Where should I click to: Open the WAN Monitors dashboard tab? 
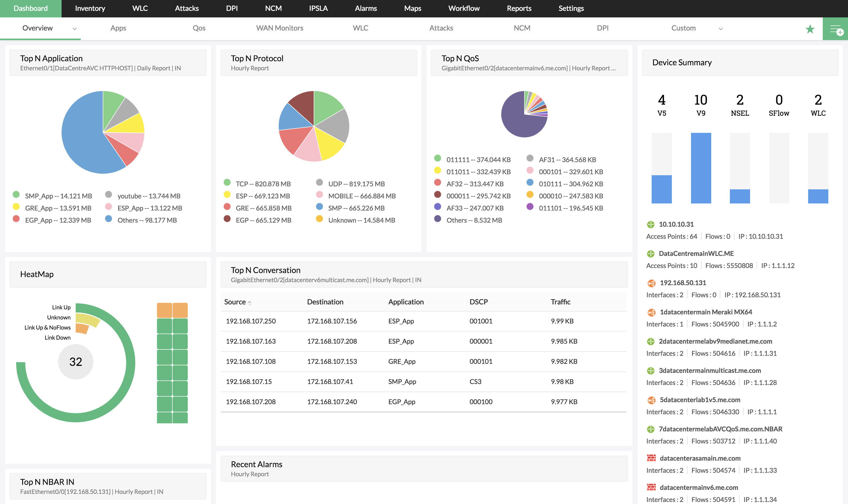[x=279, y=28]
